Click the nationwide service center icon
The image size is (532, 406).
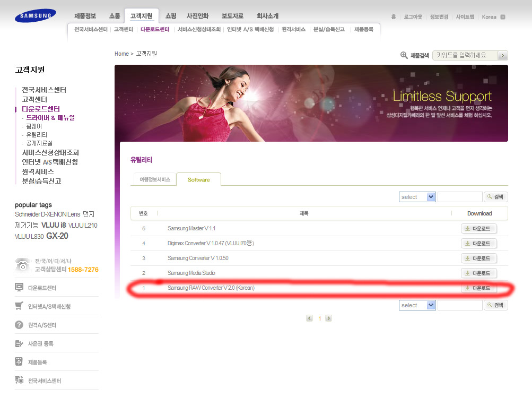(19, 381)
